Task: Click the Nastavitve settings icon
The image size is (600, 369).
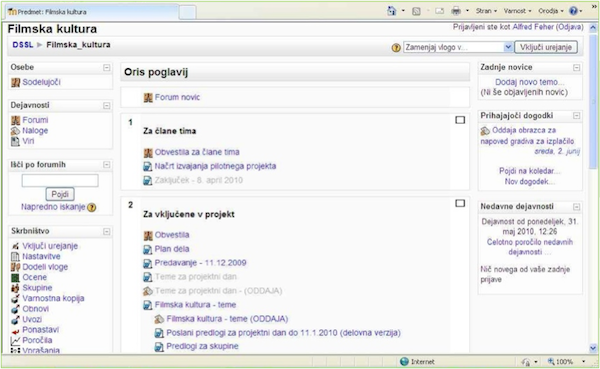Action: 15,256
